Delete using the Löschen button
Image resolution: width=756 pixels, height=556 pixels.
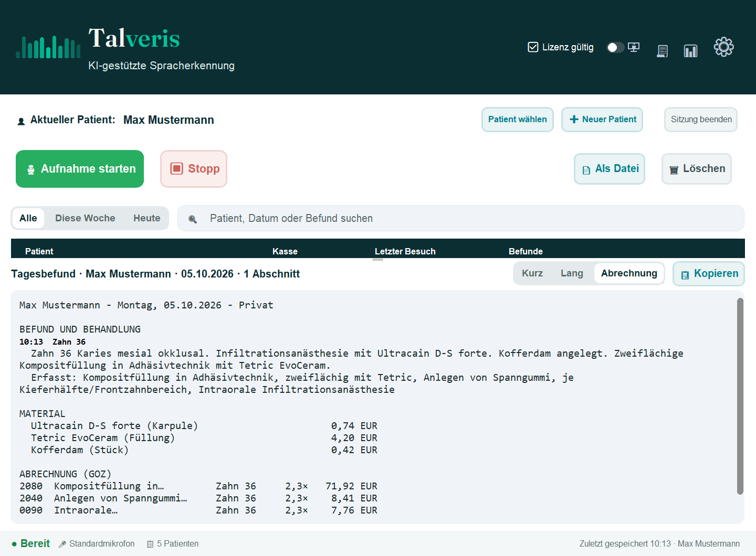pyautogui.click(x=697, y=169)
